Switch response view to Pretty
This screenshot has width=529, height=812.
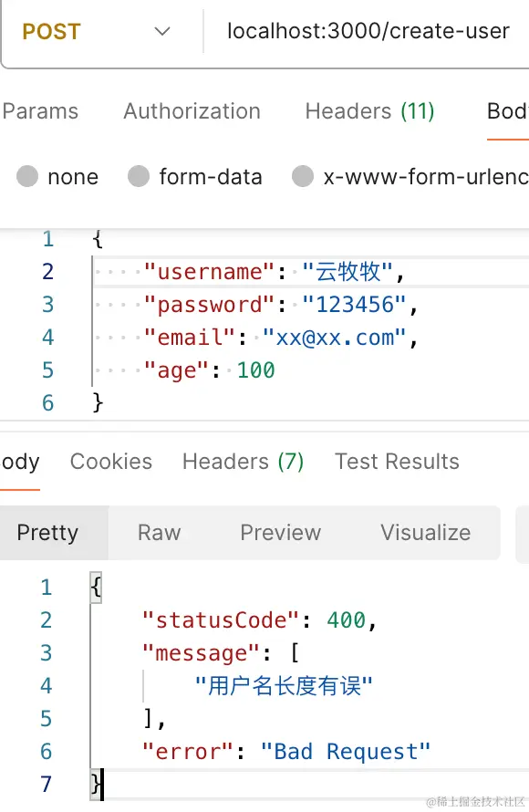pos(47,532)
